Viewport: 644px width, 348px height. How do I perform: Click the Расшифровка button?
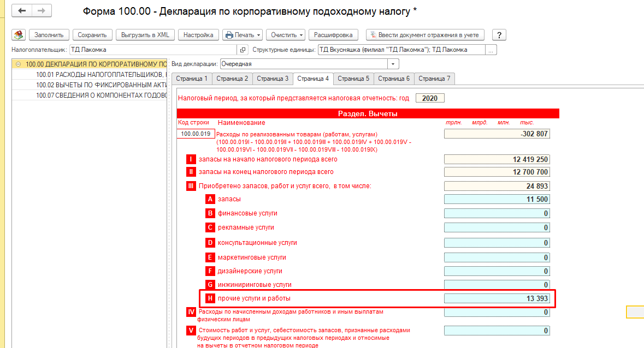click(333, 35)
